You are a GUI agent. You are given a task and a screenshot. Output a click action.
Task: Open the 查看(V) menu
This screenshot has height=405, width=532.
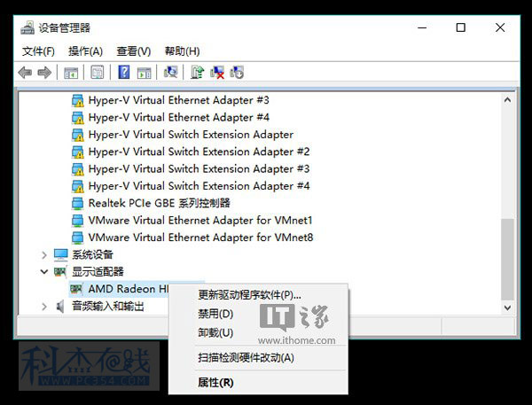click(x=133, y=51)
